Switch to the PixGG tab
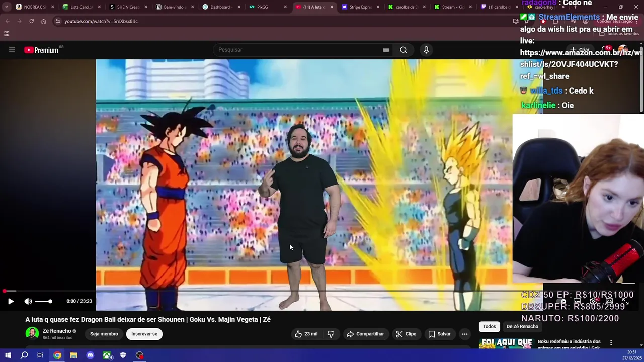 [x=267, y=7]
